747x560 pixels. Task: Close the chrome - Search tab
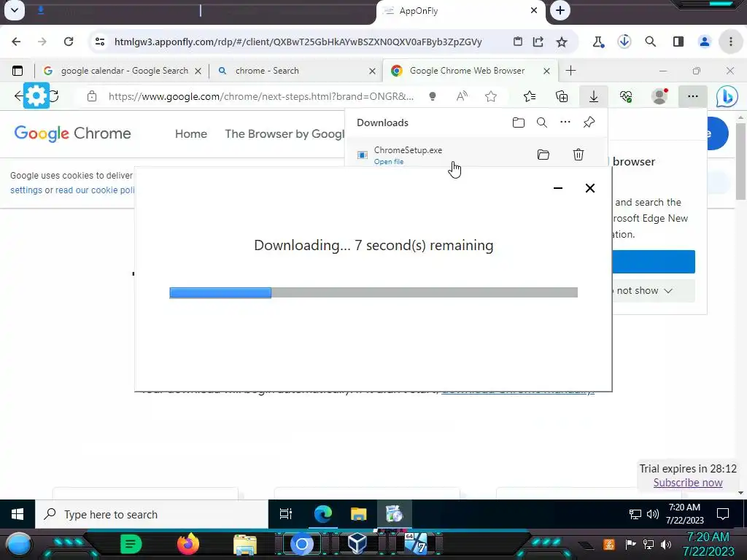point(373,71)
